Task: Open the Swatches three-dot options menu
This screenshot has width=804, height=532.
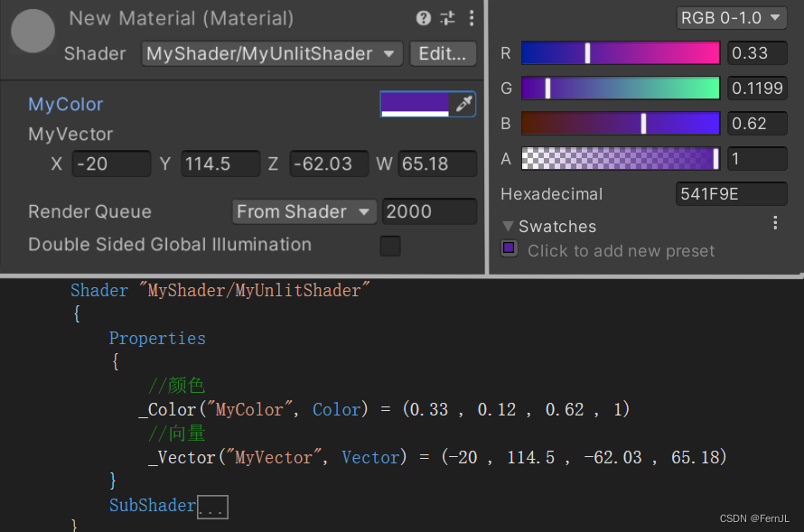Action: (775, 223)
